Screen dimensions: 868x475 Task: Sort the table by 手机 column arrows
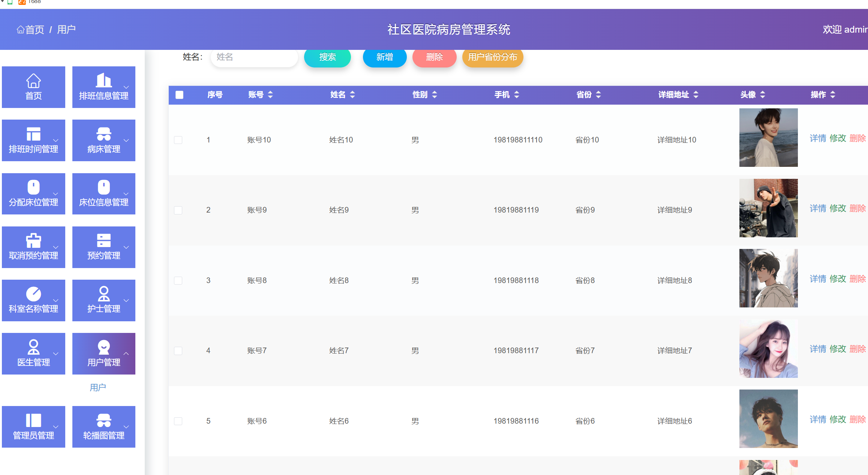[517, 95]
